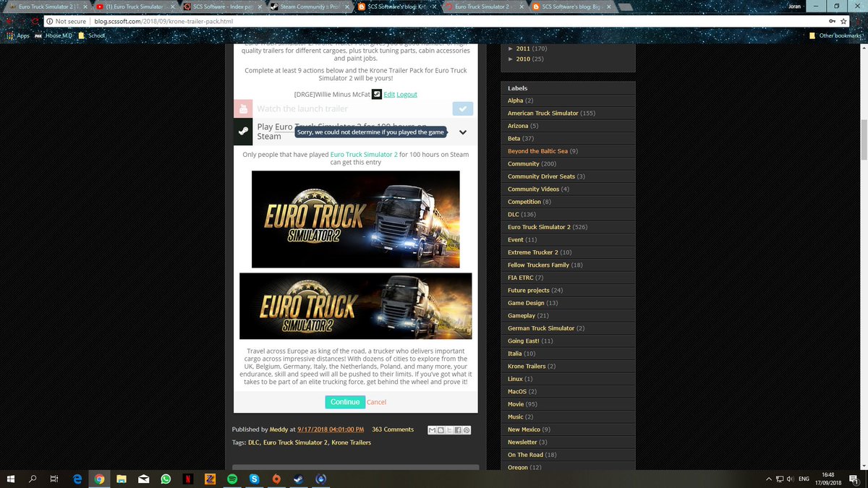Image resolution: width=868 pixels, height=488 pixels.
Task: Open the Other bookmarks folder
Action: (835, 35)
